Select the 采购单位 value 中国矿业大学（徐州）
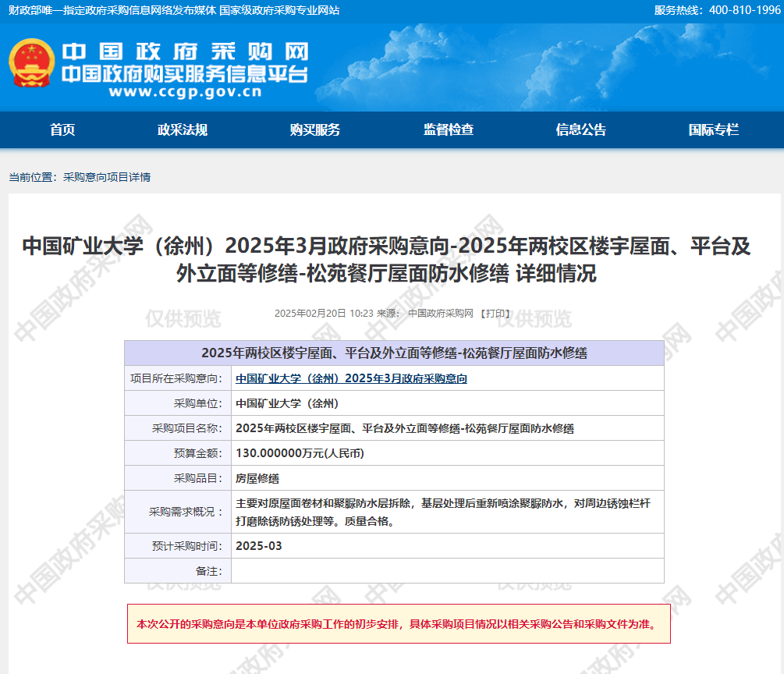The height and width of the screenshot is (674, 784). pos(287,403)
